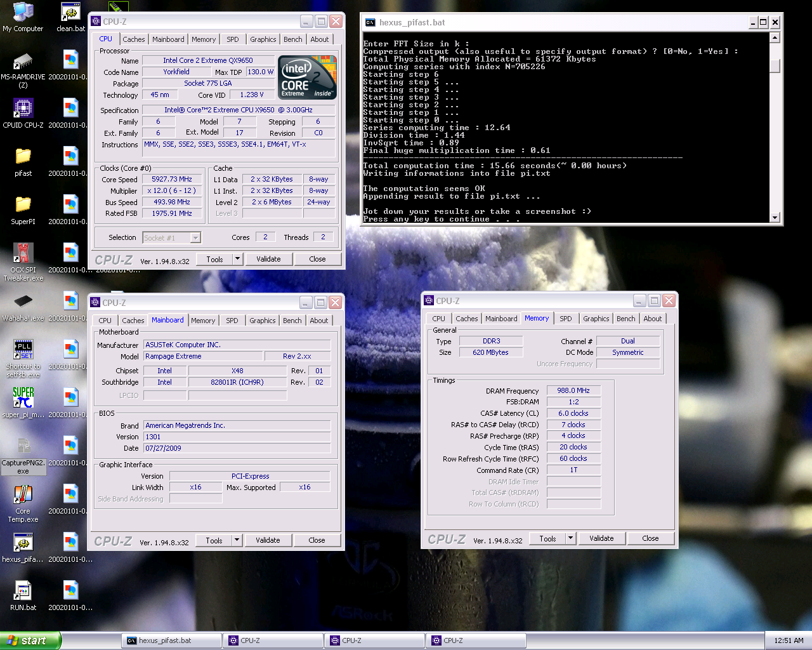
Task: Open the MS-RAMDRIVE (Z) desktop icon
Action: point(23,70)
